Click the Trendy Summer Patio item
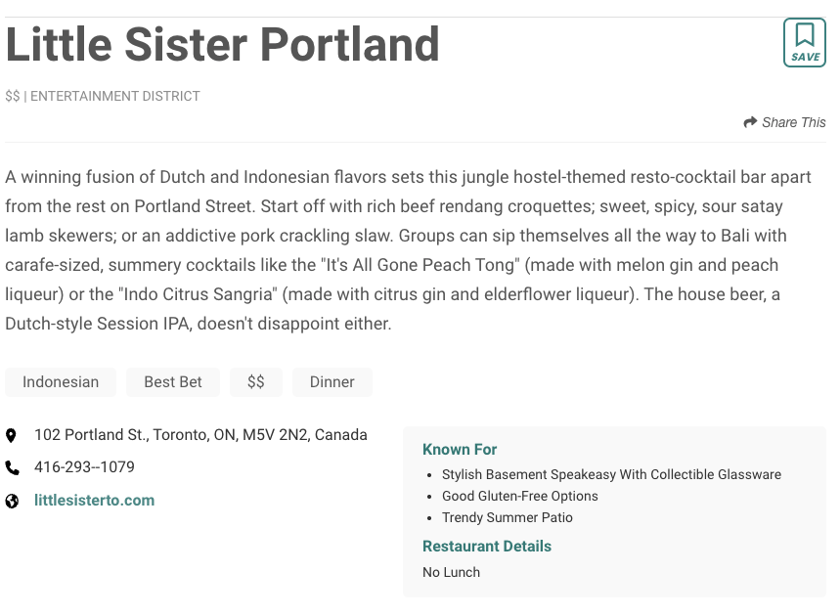Screen dimensions: 840x616 (x=507, y=518)
